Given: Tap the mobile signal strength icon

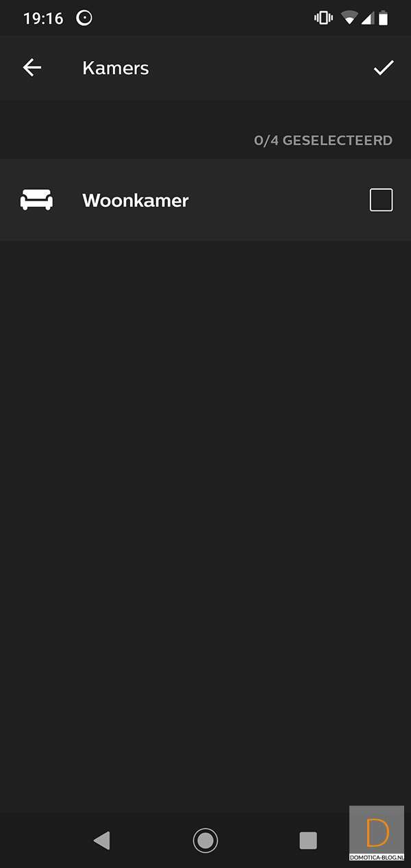Looking at the screenshot, I should pyautogui.click(x=367, y=18).
